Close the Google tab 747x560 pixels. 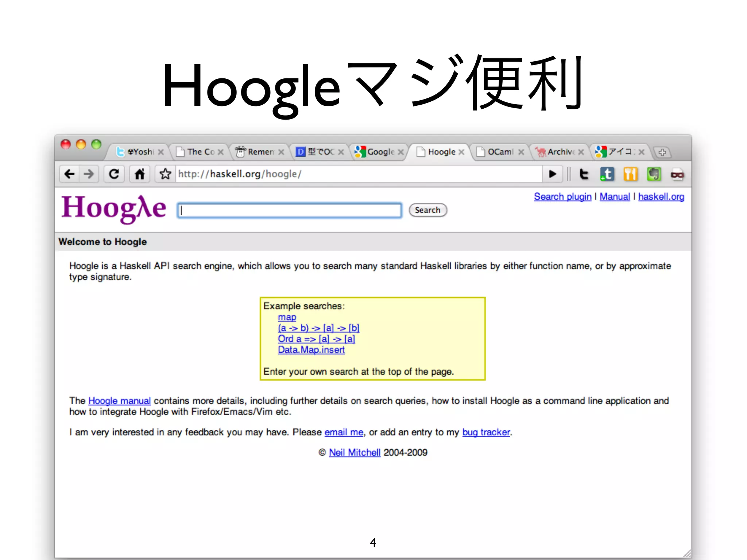click(x=401, y=152)
